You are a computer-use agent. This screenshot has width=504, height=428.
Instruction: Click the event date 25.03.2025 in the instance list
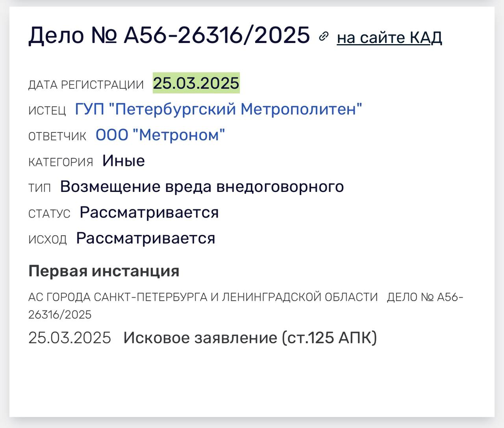70,338
